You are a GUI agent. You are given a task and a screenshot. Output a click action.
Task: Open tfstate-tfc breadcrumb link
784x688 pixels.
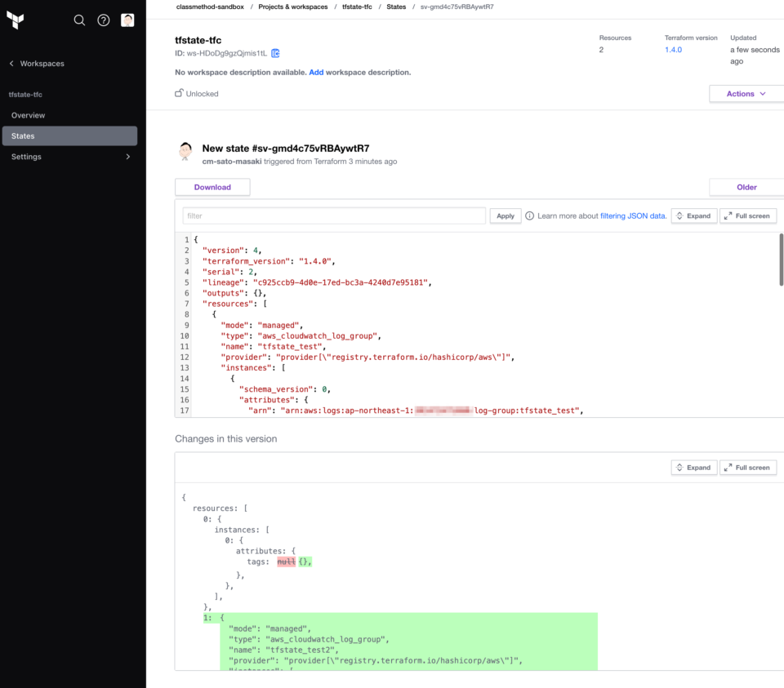(357, 7)
